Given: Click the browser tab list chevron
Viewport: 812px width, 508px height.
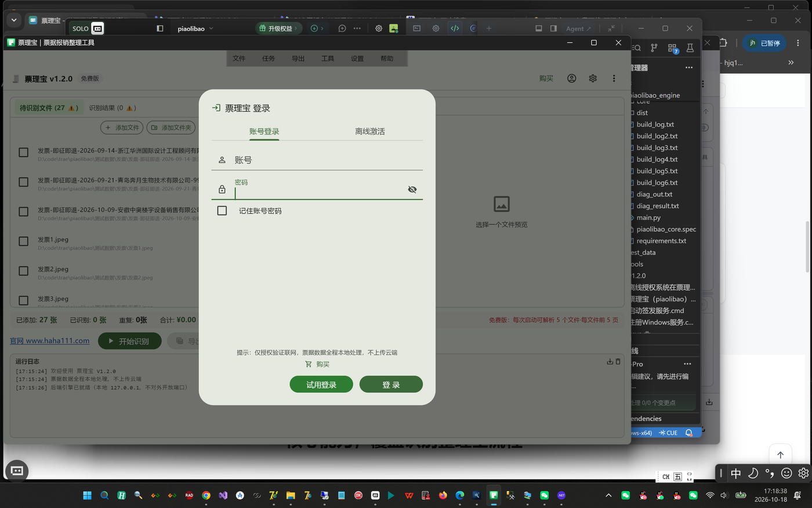Looking at the screenshot, I should [14, 20].
